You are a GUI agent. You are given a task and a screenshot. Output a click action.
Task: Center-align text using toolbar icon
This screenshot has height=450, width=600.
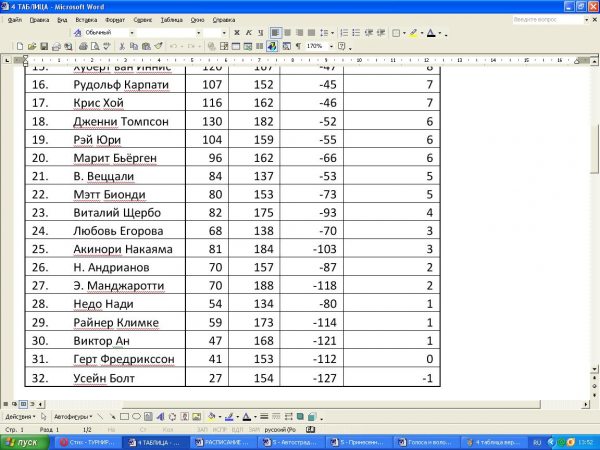coord(288,33)
